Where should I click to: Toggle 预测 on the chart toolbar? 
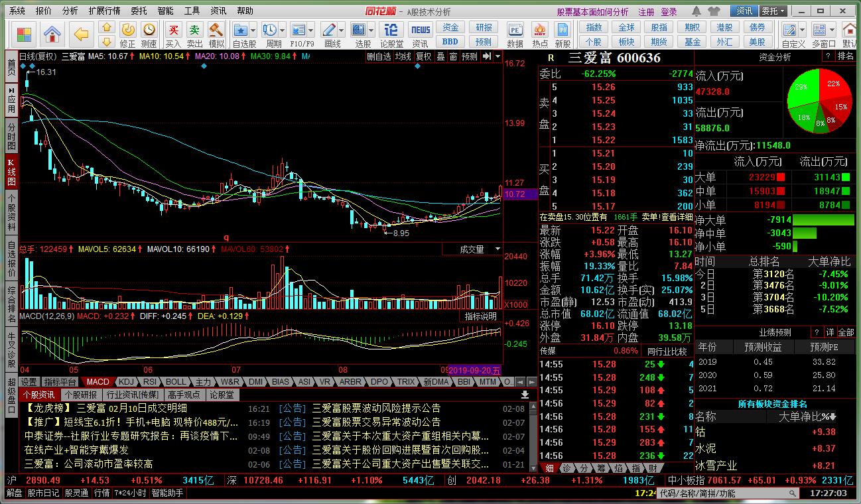click(x=470, y=57)
